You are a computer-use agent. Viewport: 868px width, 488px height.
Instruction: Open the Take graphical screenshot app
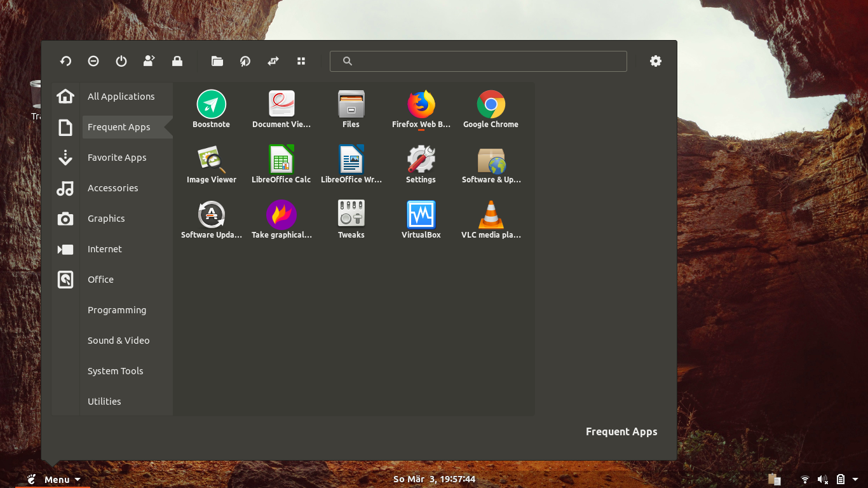point(281,220)
